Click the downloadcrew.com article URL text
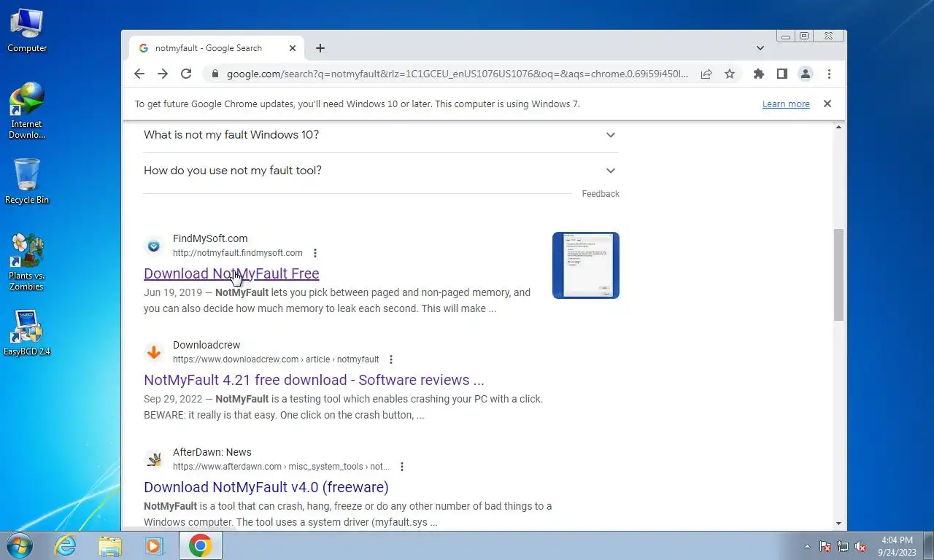Image resolution: width=934 pixels, height=560 pixels. (276, 359)
